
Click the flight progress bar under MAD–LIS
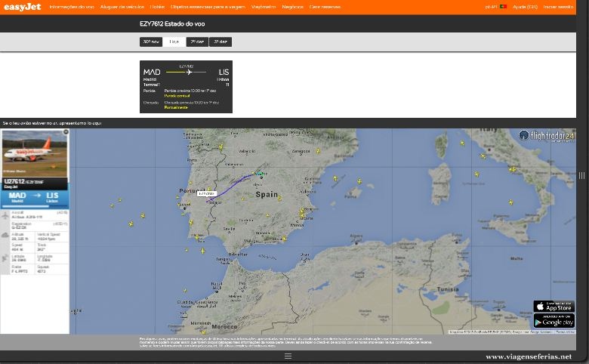[x=35, y=206]
